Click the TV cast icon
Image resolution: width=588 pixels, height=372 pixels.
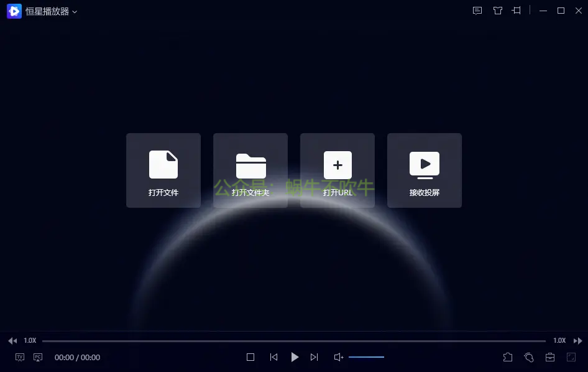click(x=20, y=357)
